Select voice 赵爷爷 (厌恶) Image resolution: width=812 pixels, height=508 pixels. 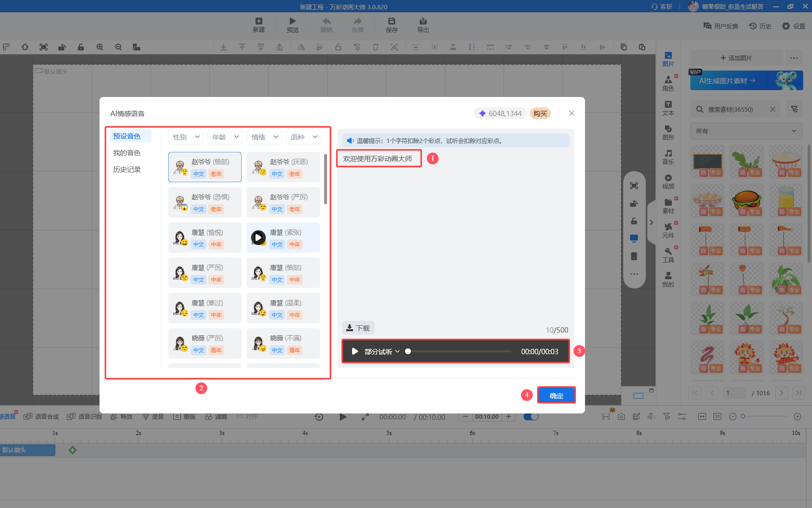coord(283,167)
